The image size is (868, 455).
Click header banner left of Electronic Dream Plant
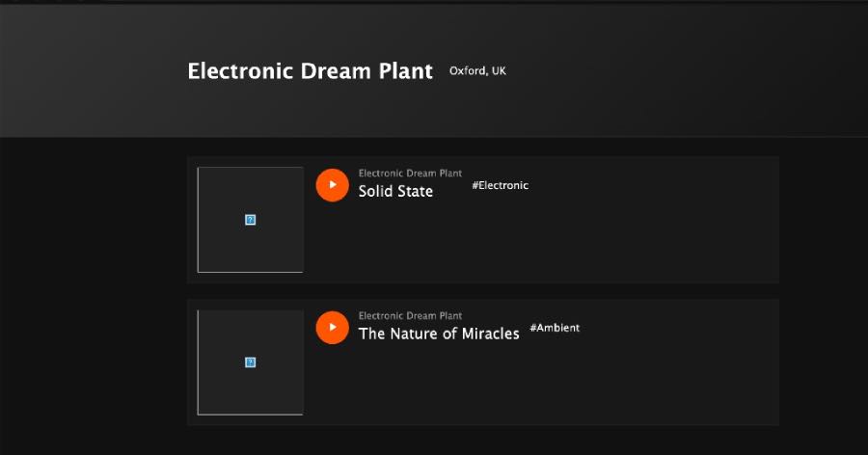click(87, 72)
